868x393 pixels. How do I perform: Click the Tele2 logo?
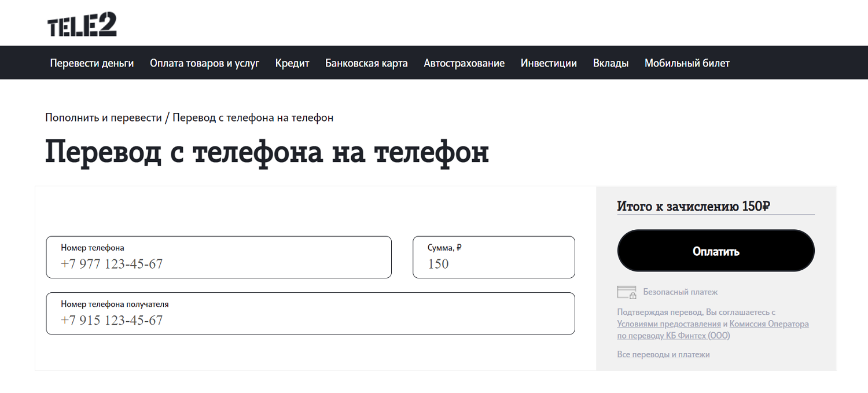[82, 25]
